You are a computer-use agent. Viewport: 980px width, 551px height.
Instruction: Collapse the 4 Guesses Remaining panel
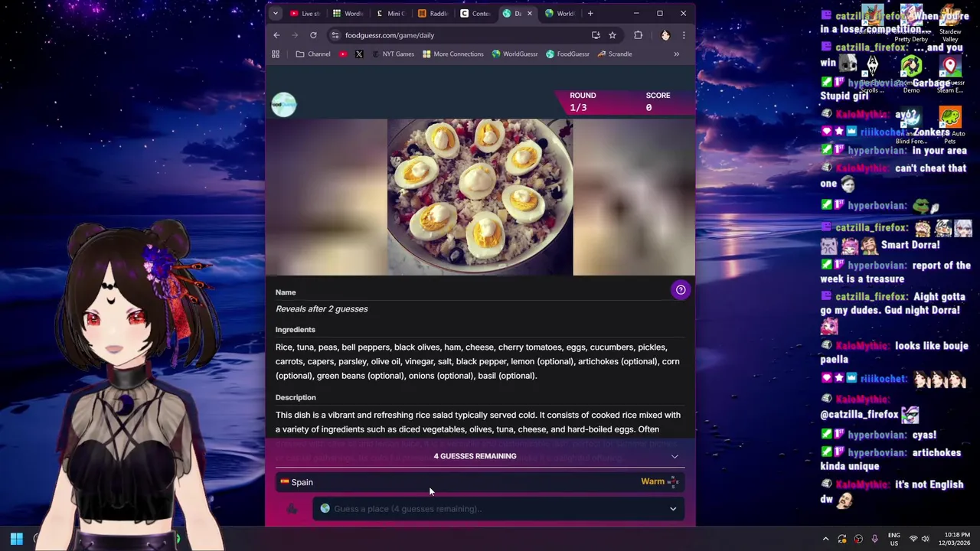click(x=675, y=456)
